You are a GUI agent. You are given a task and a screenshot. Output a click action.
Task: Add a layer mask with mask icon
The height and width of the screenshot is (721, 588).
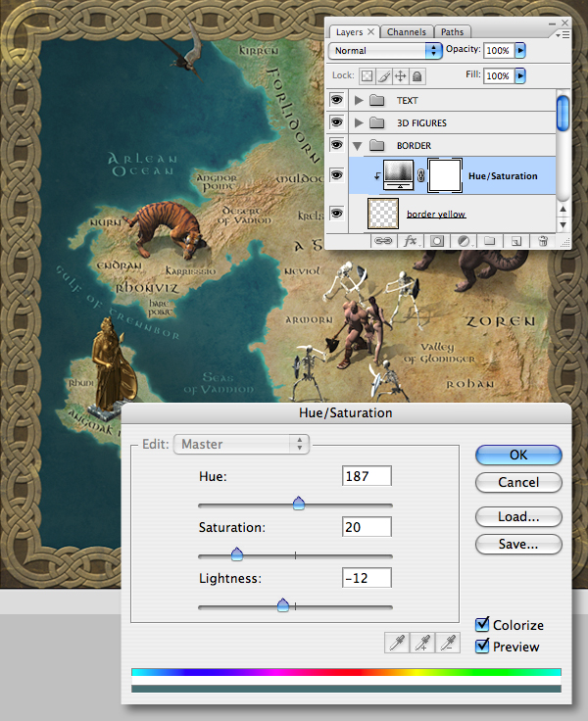tap(437, 241)
